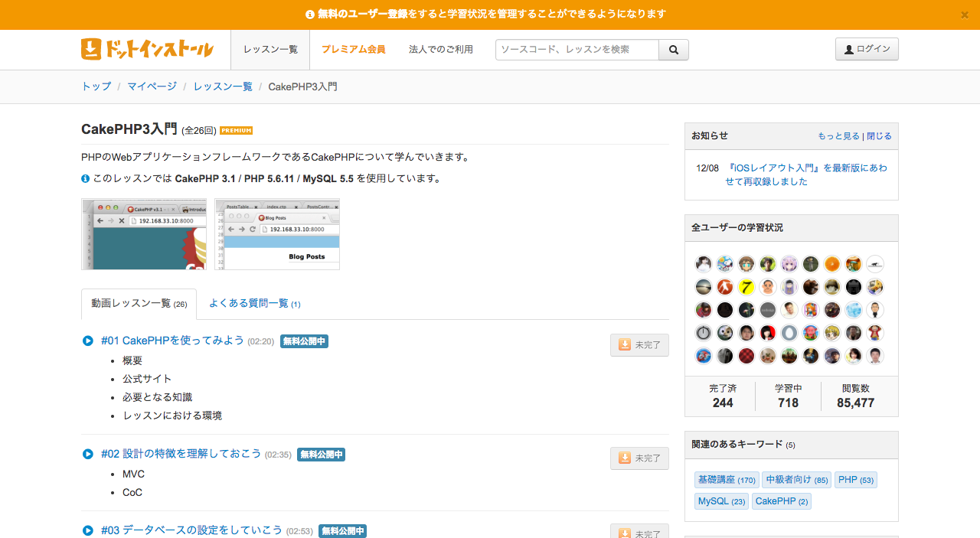
Task: Click the info icon in the orange banner
Action: tap(310, 14)
